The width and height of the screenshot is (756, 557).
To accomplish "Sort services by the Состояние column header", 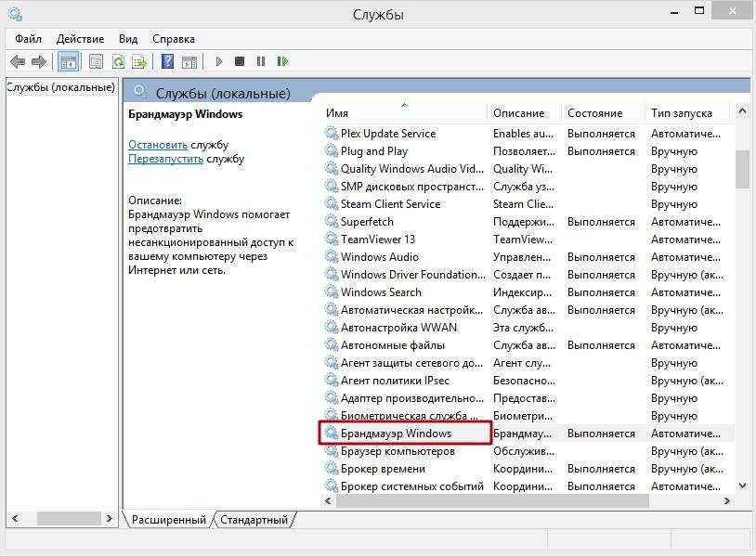I will click(594, 113).
